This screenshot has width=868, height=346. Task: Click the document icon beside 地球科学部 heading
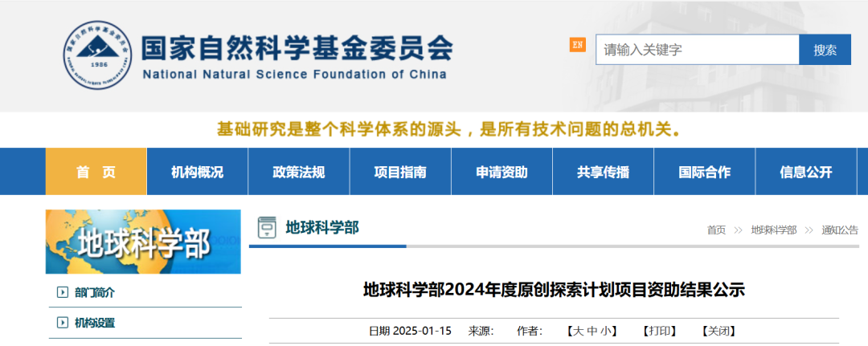pos(268,228)
